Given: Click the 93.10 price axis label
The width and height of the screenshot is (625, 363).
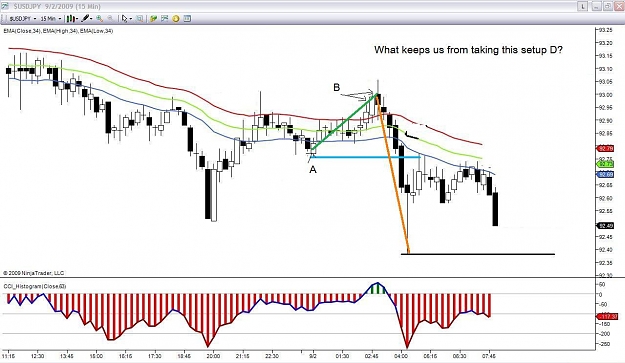Looking at the screenshot, I should tap(605, 69).
